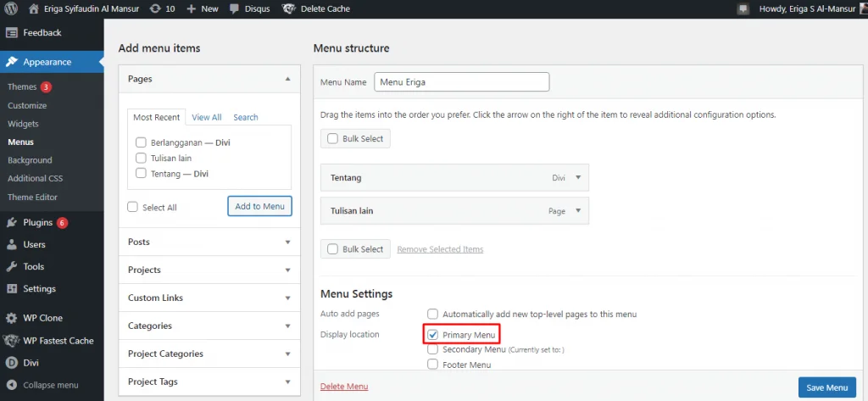
Task: Collapse the Pages panel arrow
Action: click(x=287, y=79)
